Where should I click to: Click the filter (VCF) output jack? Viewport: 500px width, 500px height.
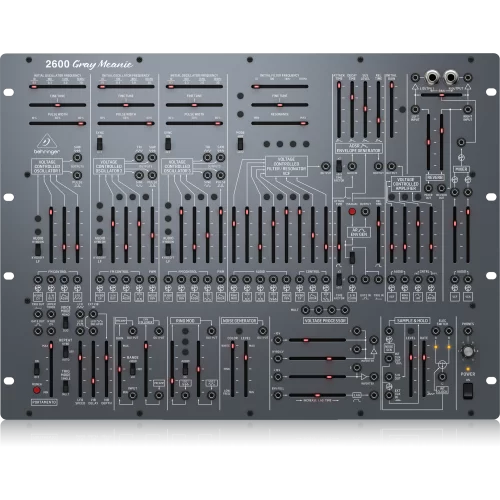325,166
